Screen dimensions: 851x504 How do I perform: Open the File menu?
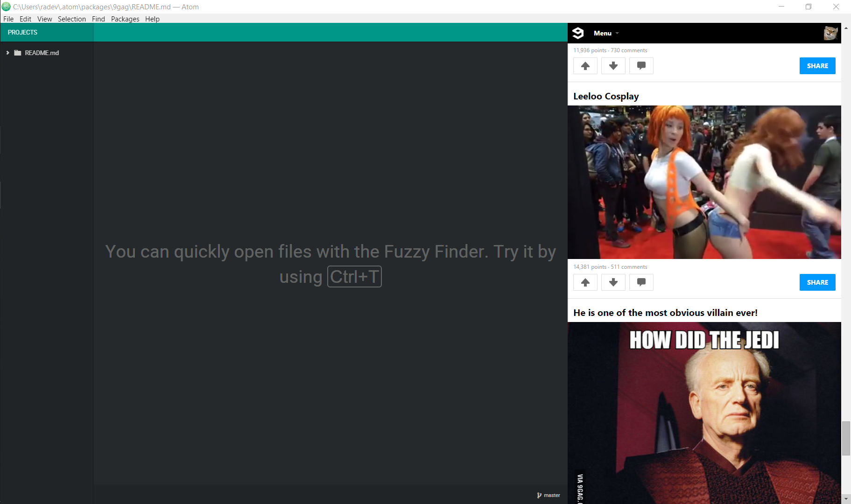8,19
